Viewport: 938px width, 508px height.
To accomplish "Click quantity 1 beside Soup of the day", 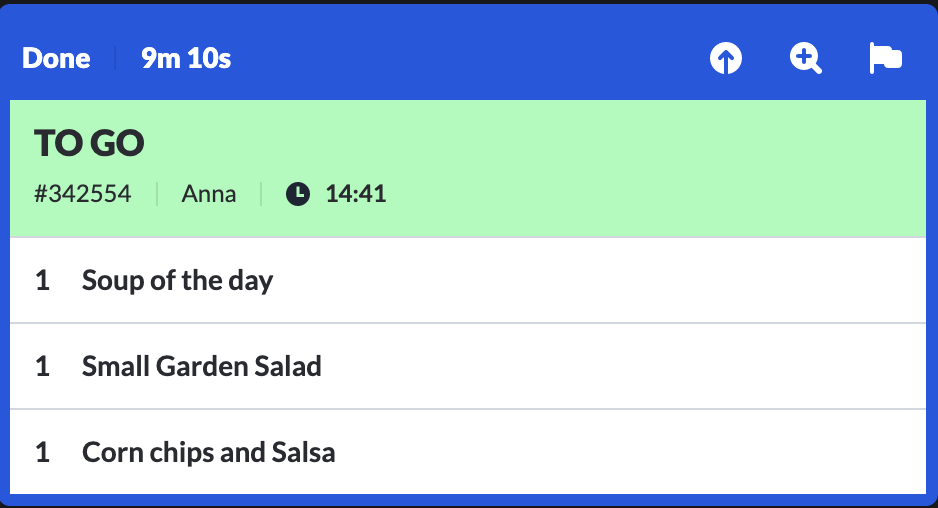I will click(x=42, y=280).
